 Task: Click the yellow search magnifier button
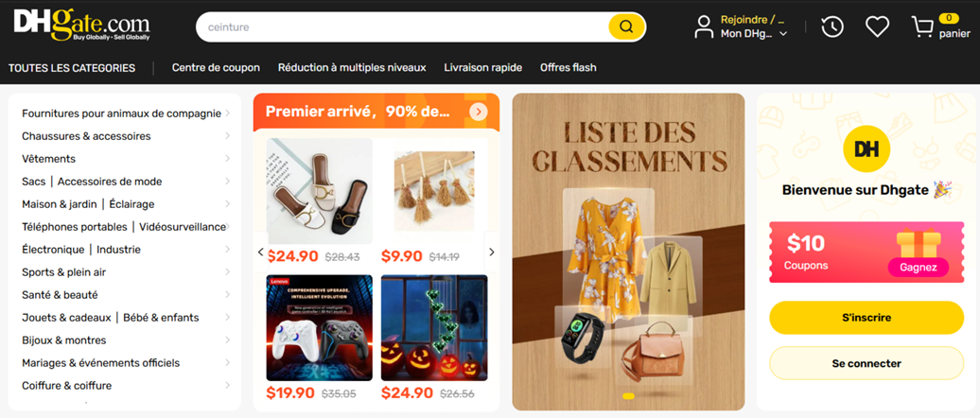626,26
